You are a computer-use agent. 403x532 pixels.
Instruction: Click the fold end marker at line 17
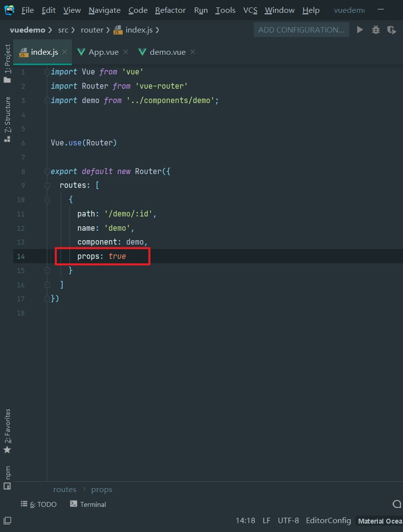pos(47,299)
